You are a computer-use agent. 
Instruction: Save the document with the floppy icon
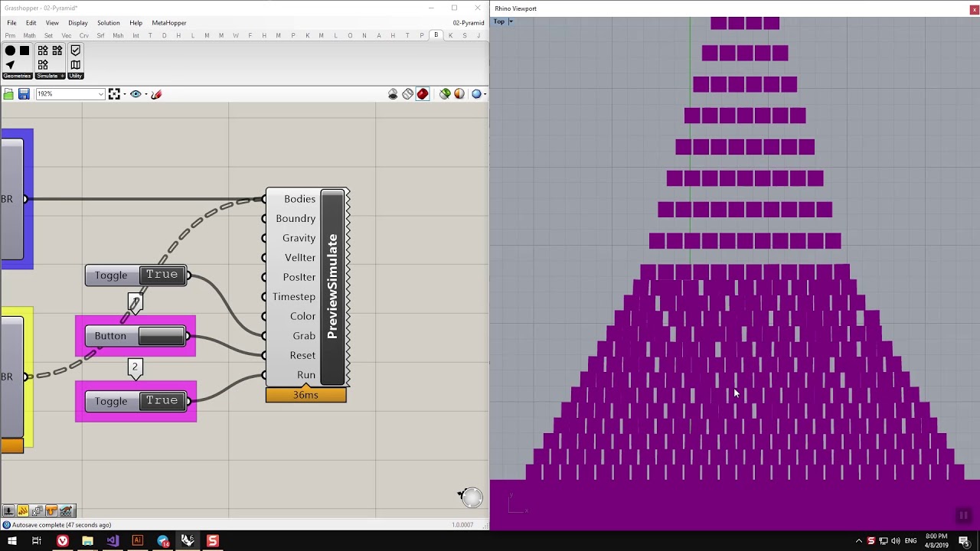click(x=24, y=94)
